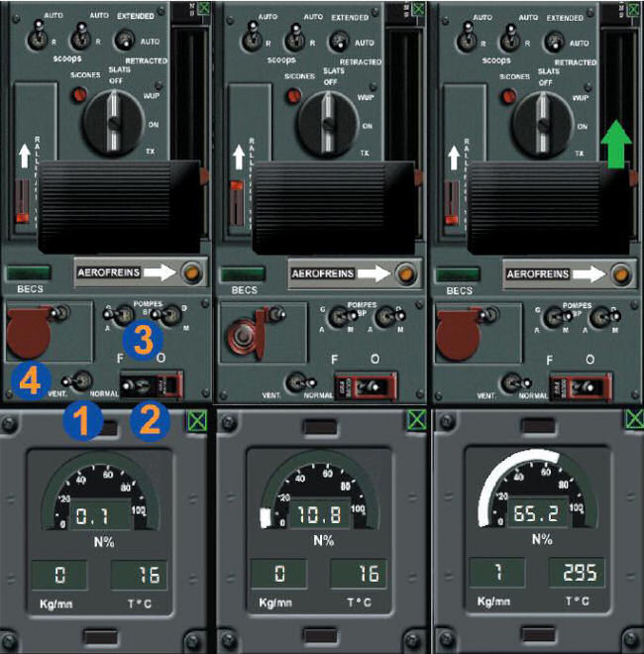The width and height of the screenshot is (644, 654).
Task: Toggle the VENT/NORMAL switch in middle panel
Action: pos(296,382)
